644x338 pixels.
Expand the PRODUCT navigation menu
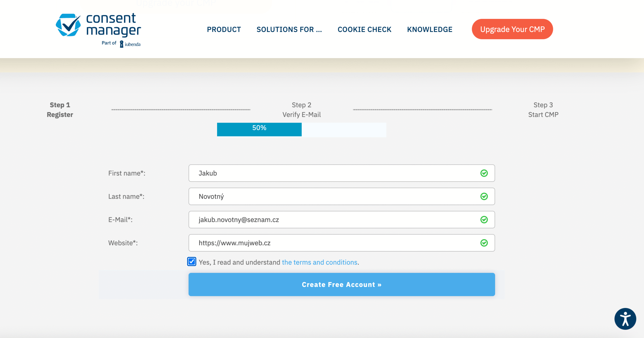pyautogui.click(x=224, y=29)
